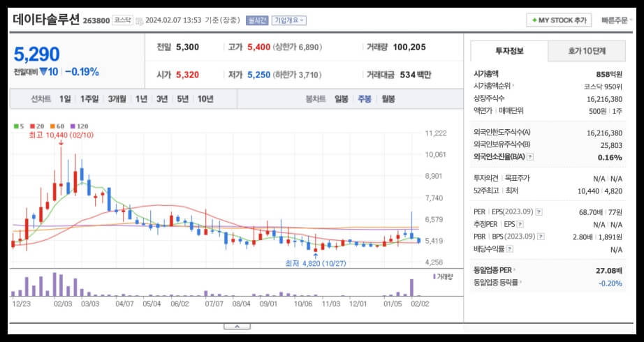644x342 pixels.
Task: Click MY STOCK 추가 button
Action: [559, 20]
